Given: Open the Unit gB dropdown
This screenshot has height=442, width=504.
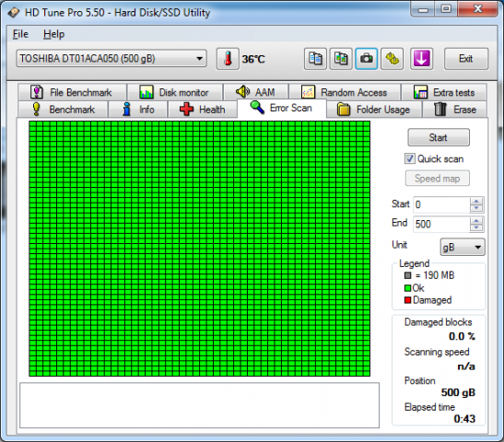Looking at the screenshot, I should tap(463, 247).
